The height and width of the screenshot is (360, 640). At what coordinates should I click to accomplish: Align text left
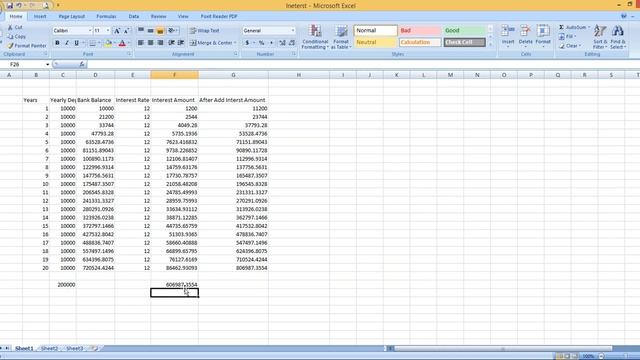[141, 43]
